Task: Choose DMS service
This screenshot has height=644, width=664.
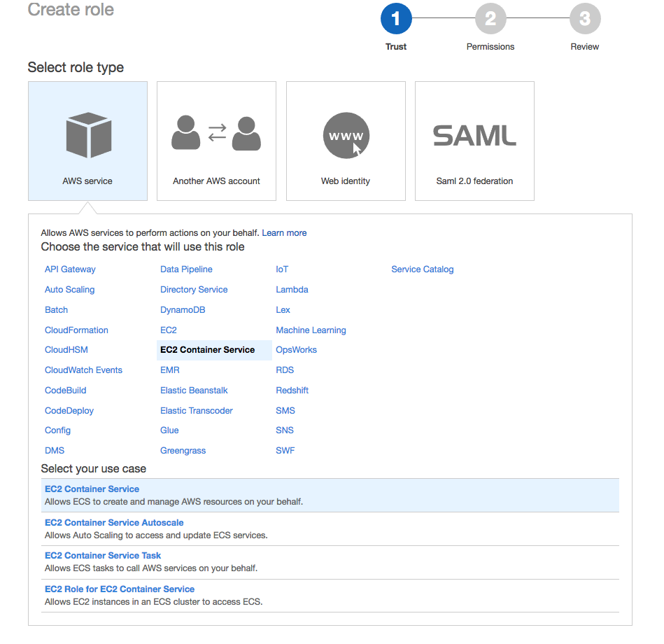Action: click(55, 451)
